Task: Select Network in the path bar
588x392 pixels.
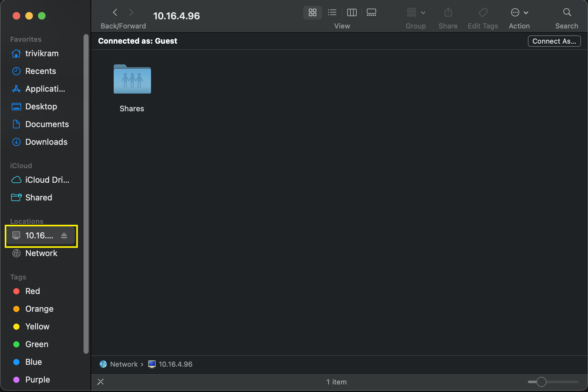Action: (123, 364)
